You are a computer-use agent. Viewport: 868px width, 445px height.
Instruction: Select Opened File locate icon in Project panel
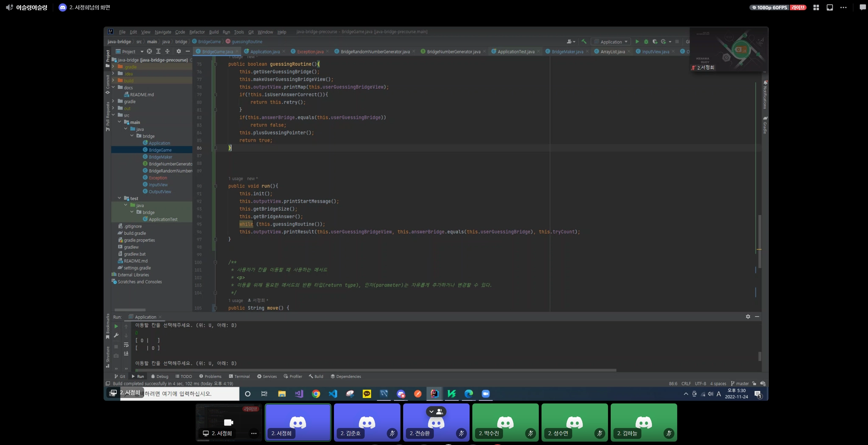(149, 51)
